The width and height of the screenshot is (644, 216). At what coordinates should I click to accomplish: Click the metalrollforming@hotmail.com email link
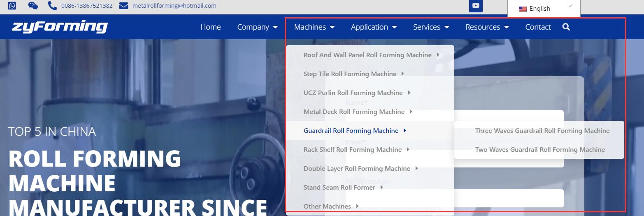coord(174,6)
